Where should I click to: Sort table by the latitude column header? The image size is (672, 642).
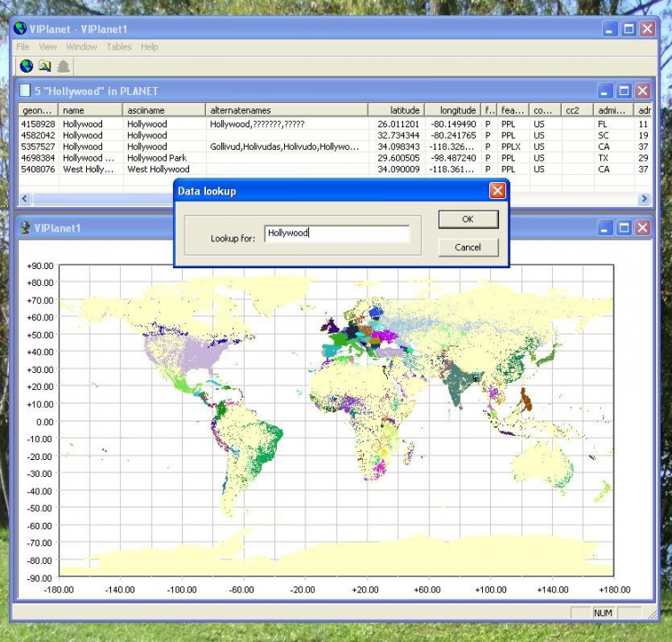coord(398,110)
